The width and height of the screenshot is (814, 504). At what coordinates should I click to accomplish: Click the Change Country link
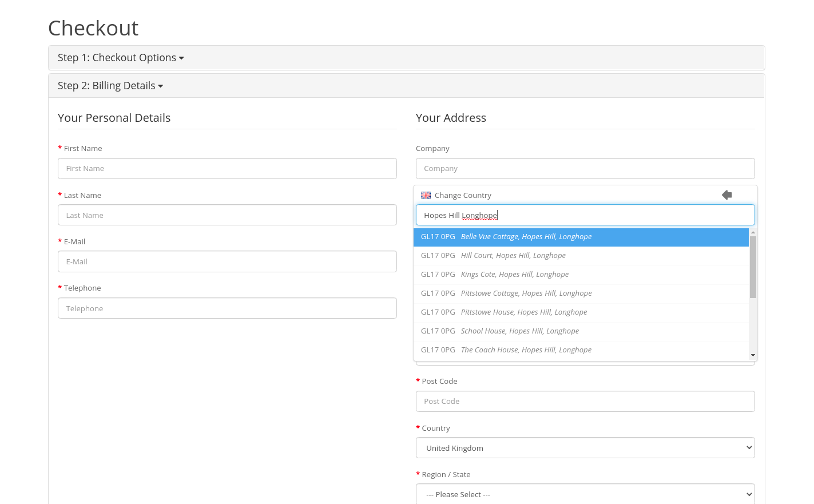[463, 195]
